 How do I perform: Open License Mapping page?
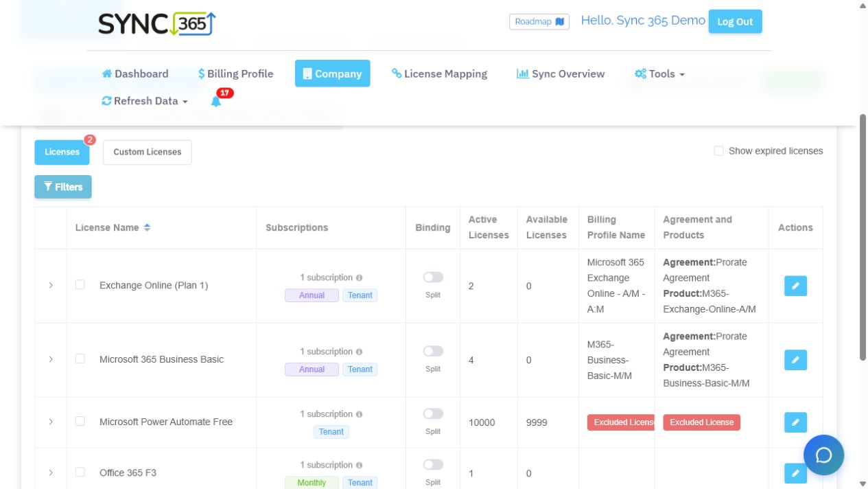click(x=439, y=73)
